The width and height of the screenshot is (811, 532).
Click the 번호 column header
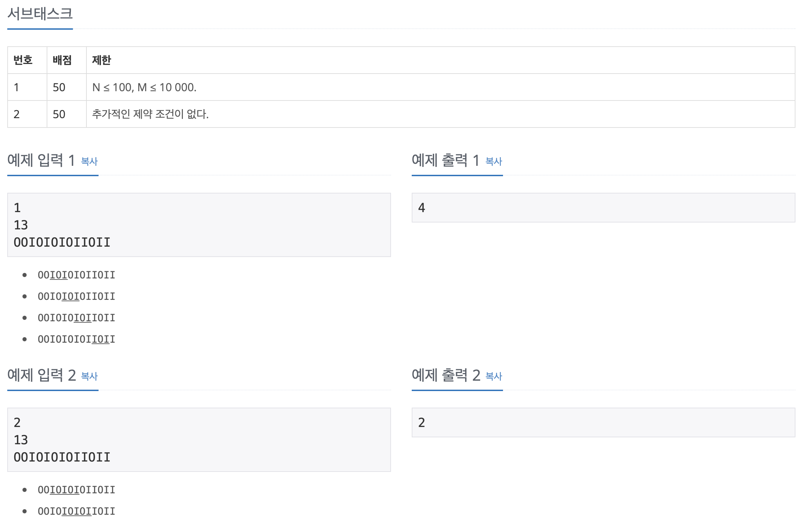(23, 60)
